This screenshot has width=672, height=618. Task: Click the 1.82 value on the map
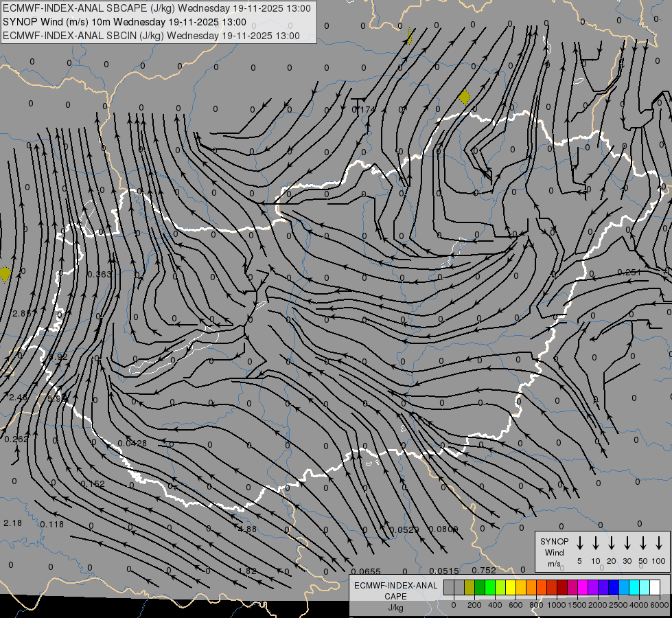click(247, 571)
